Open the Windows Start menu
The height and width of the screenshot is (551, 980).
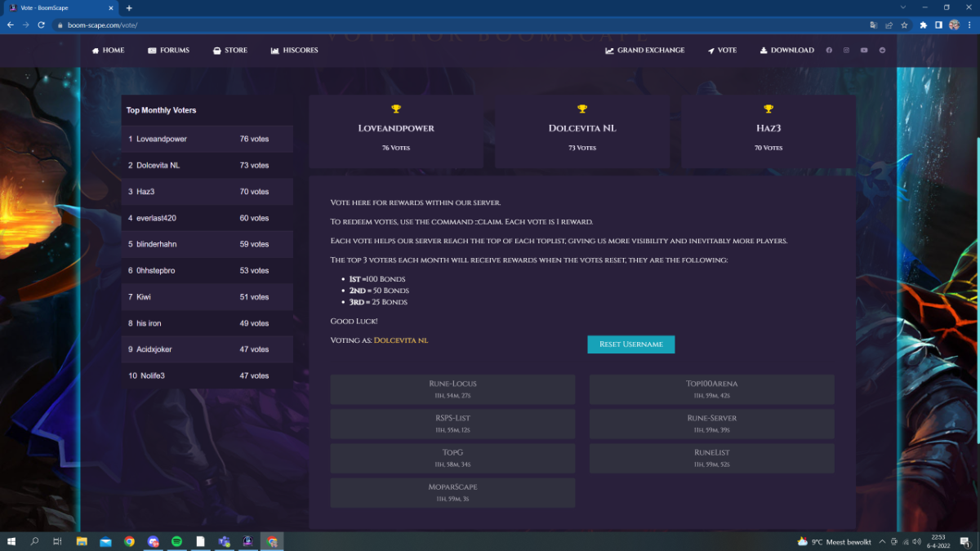pos(11,541)
